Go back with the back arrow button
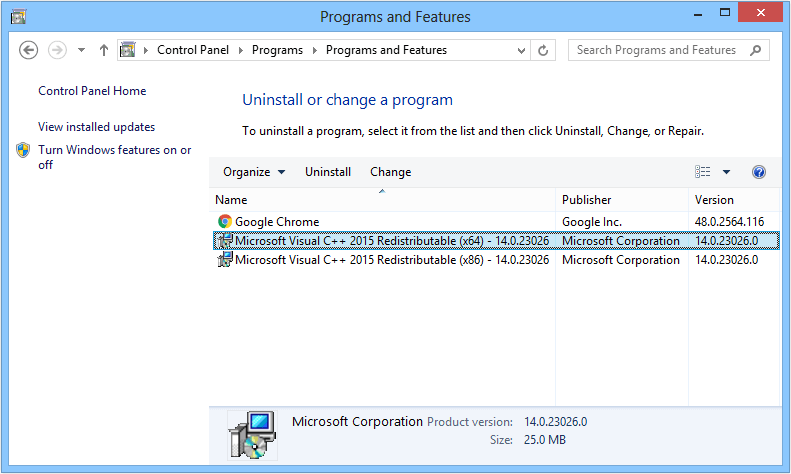Screen dimensions: 791x474 [28, 50]
